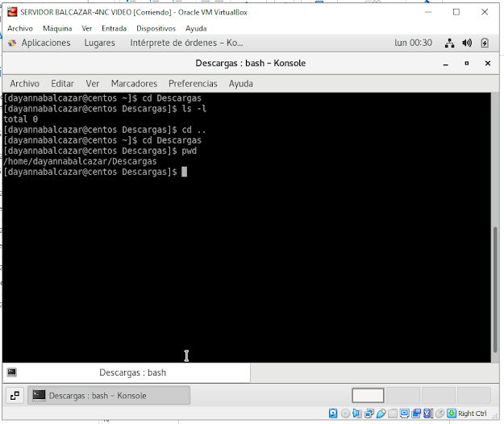Click the mouse integration status icon
Screen dimensions: 504x424
click(439, 414)
